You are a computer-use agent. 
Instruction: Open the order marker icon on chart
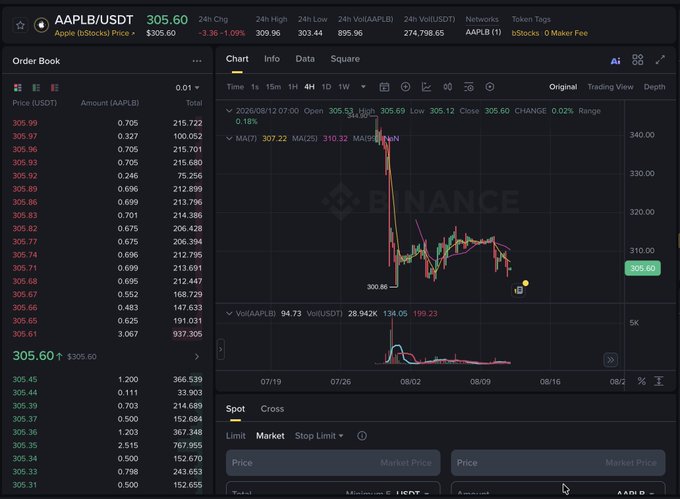pyautogui.click(x=519, y=290)
